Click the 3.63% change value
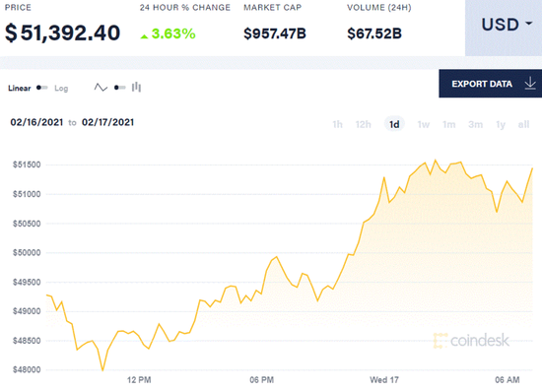This screenshot has height=392, width=542. click(x=173, y=33)
